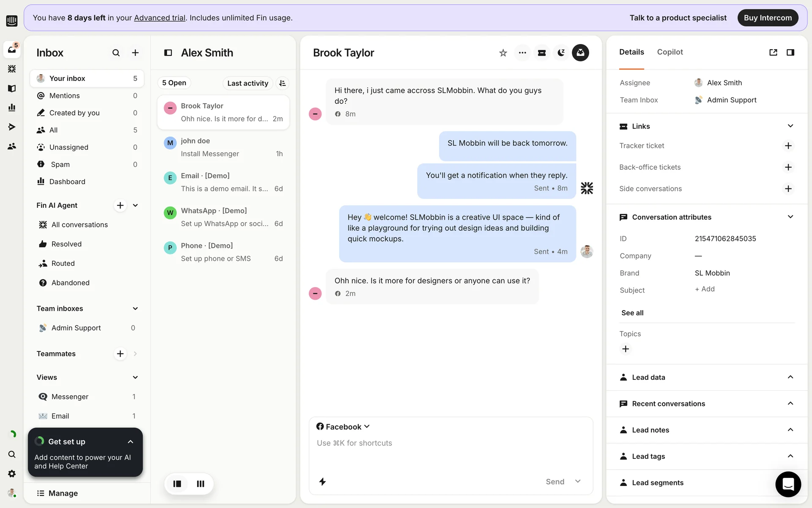Hide the right details side panel
812x508 pixels.
point(790,52)
